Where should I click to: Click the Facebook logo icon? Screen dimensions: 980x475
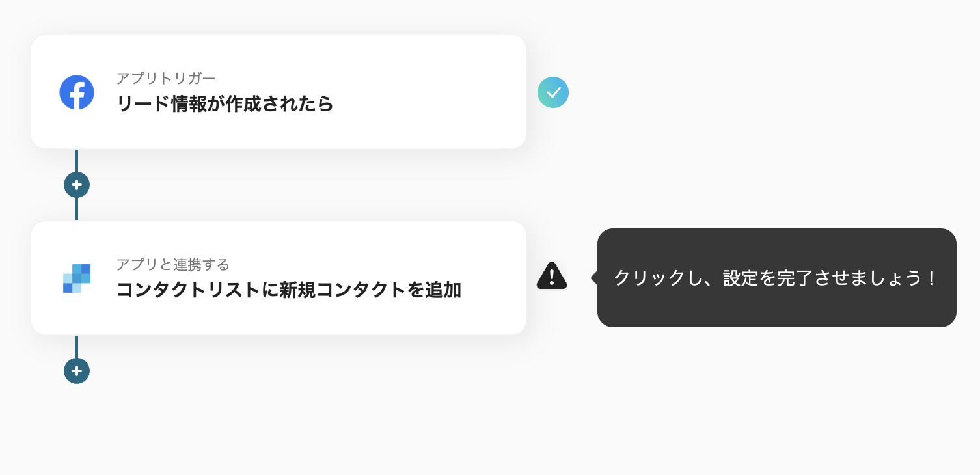tap(77, 92)
